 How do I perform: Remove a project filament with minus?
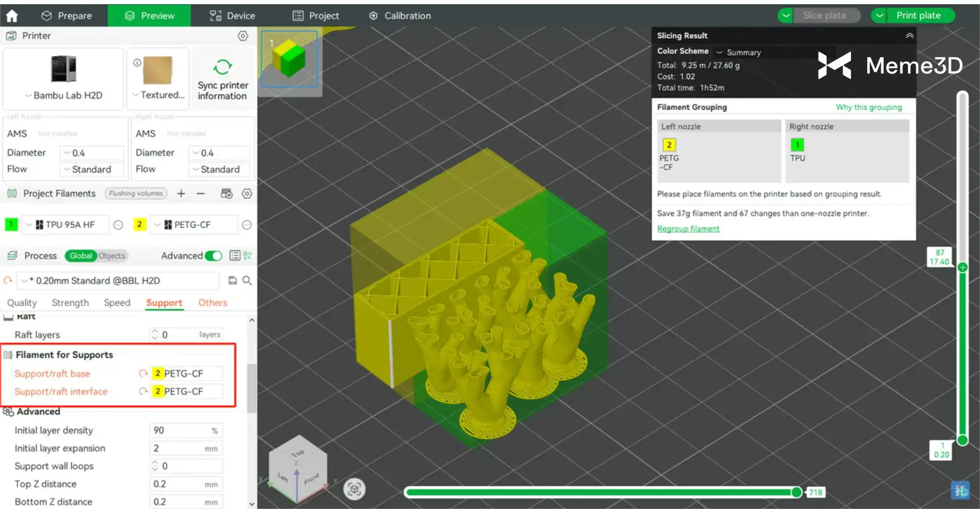pyautogui.click(x=201, y=193)
